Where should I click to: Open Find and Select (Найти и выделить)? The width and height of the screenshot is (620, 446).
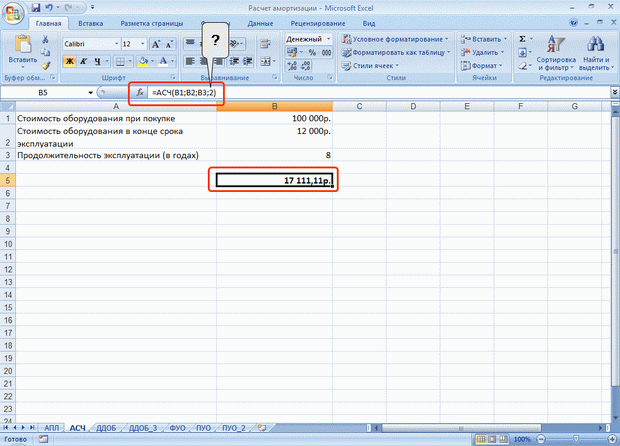pos(596,53)
